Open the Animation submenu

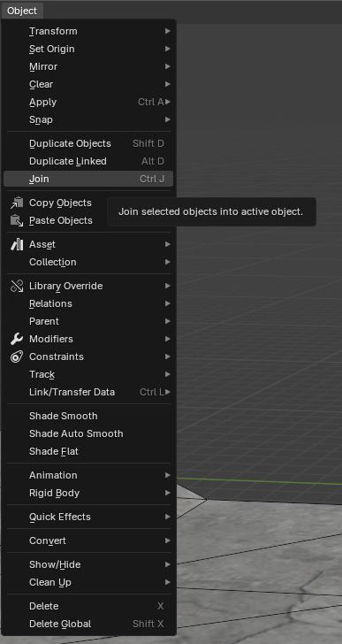(x=88, y=475)
